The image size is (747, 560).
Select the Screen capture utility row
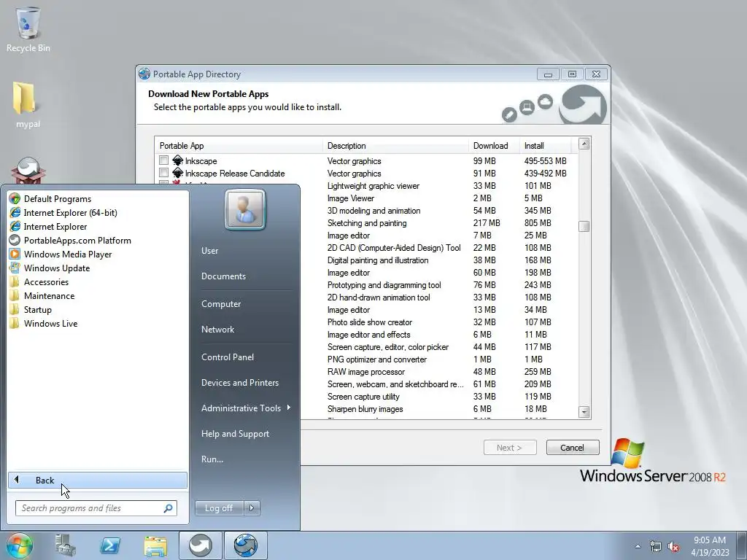pos(438,396)
